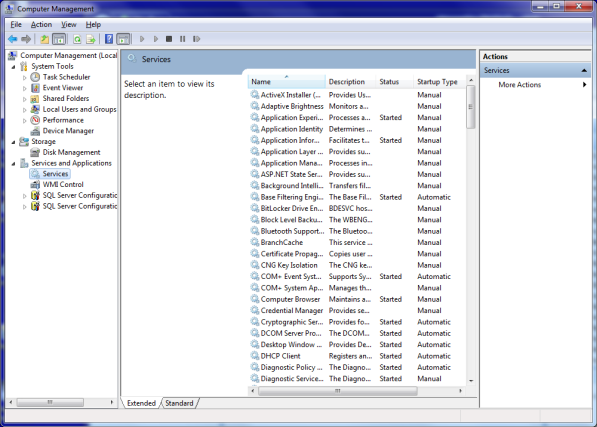Sort services by Name column header
Image resolution: width=597 pixels, height=427 pixels.
(287, 81)
